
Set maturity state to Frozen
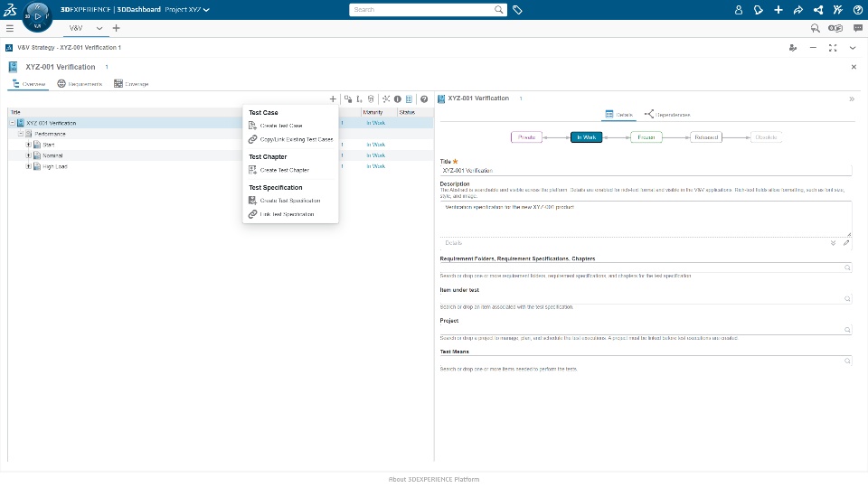coord(646,137)
